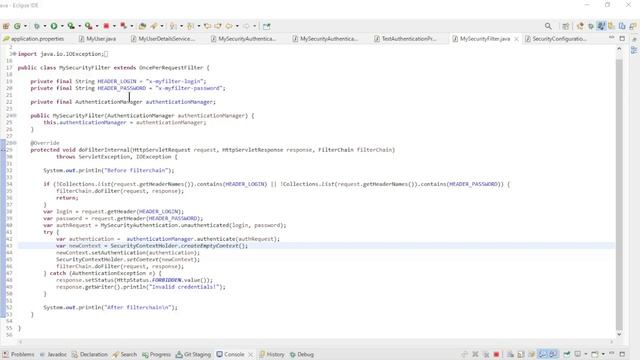Click the yellow Back navigation arrow icon
Image resolution: width=640 pixels, height=360 pixels.
click(x=229, y=26)
